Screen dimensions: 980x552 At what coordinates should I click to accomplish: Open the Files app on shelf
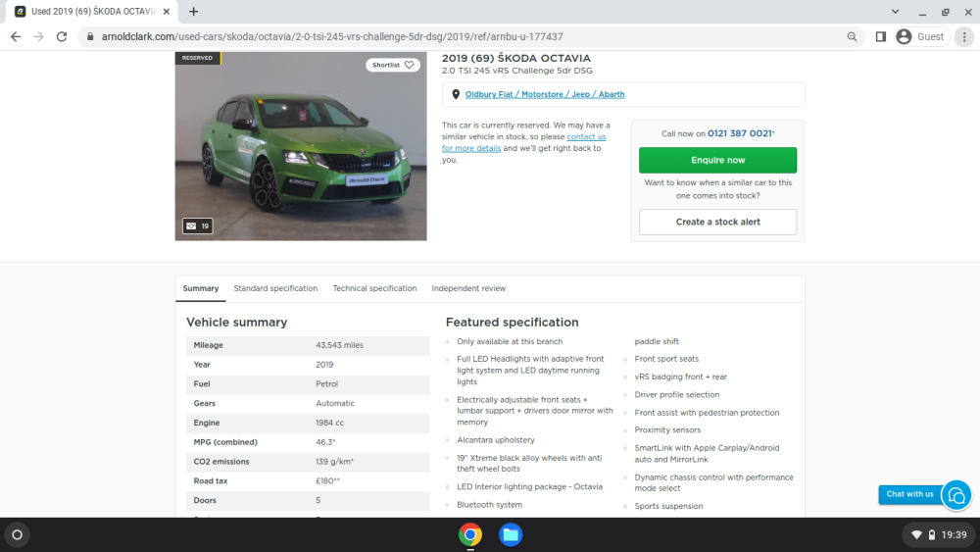510,534
